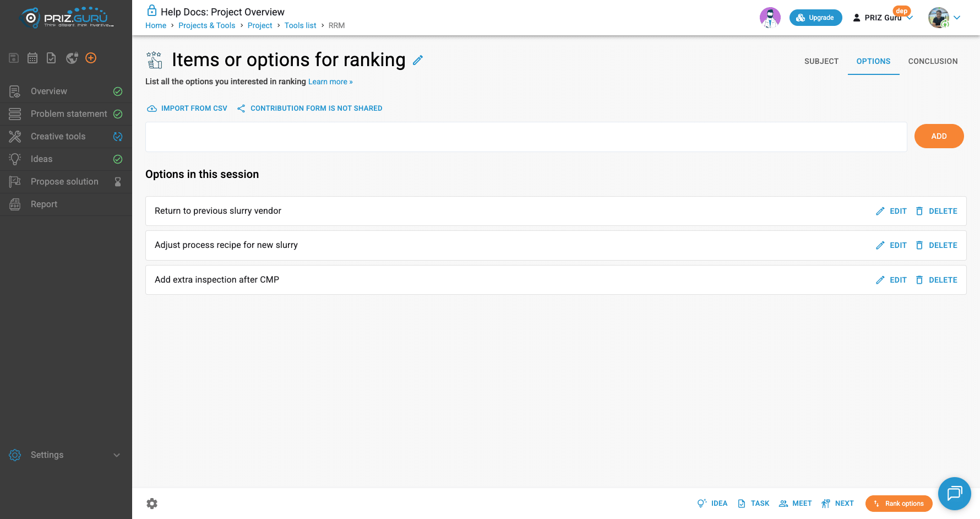Click the Rank options button
The image size is (980, 519).
[x=899, y=504]
